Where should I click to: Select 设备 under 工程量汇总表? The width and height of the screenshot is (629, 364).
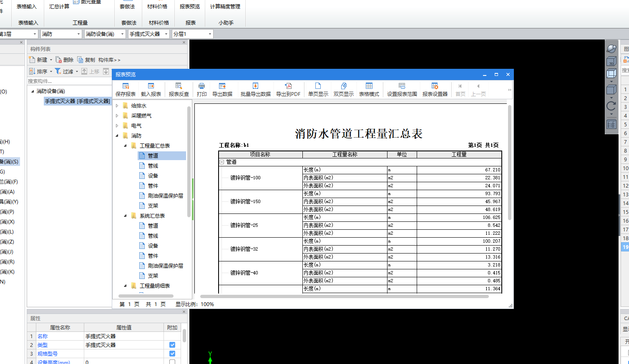(153, 176)
